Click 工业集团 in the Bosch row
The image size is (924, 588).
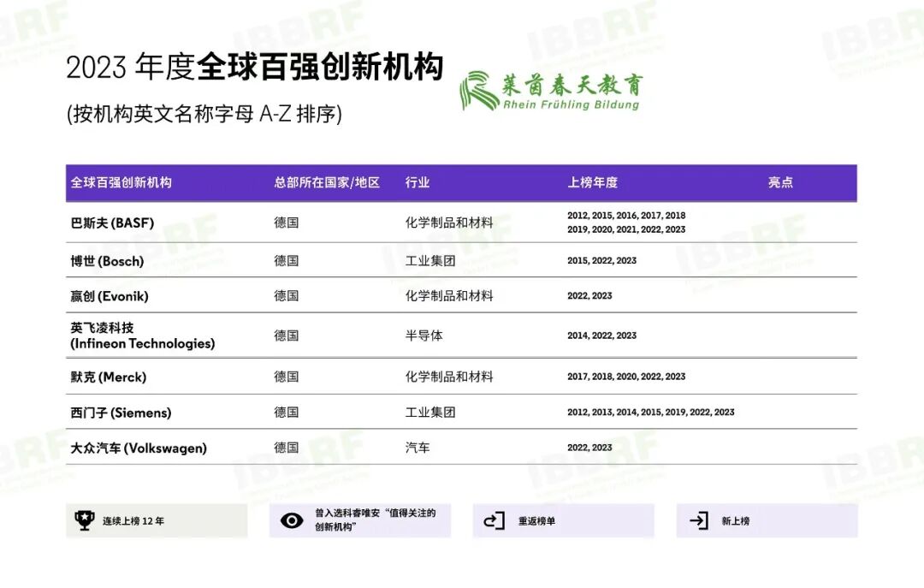[x=430, y=260]
